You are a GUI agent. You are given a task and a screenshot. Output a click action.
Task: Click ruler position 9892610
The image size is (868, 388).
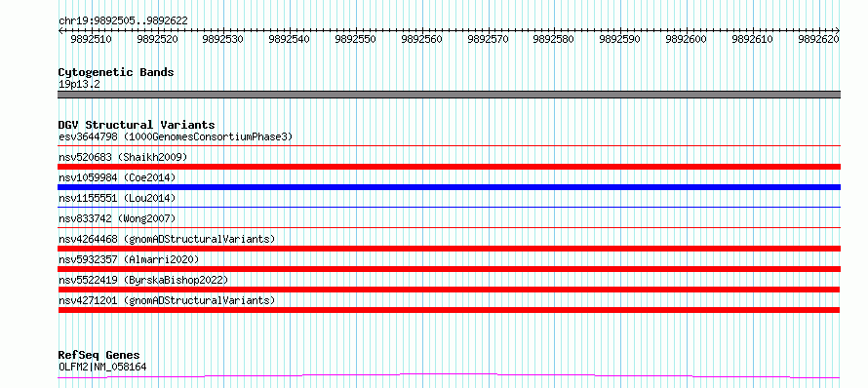(753, 39)
